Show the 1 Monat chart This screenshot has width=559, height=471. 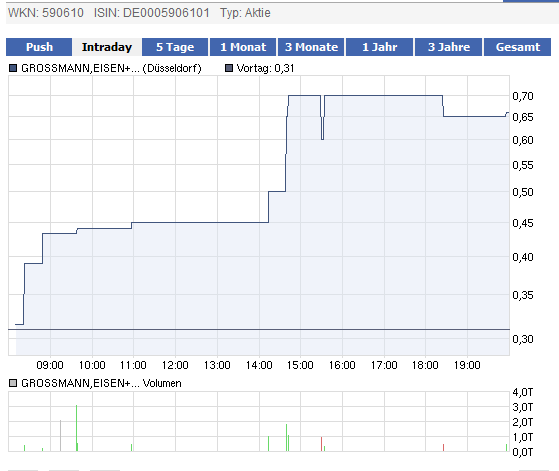[x=243, y=47]
